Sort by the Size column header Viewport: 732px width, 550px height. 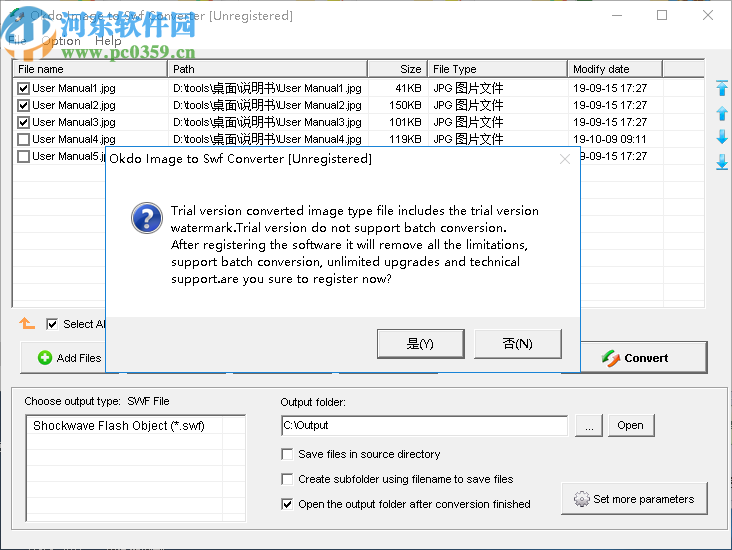pyautogui.click(x=398, y=69)
